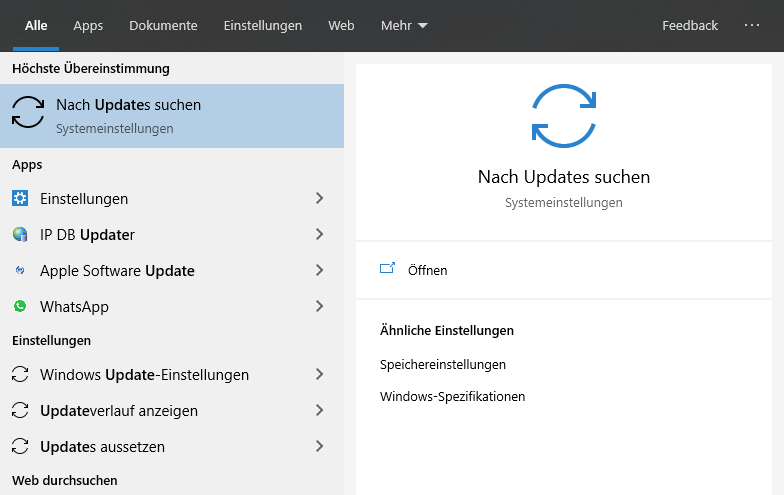Click the Einstellungen gear icon
Viewport: 784px width, 495px height.
click(20, 198)
